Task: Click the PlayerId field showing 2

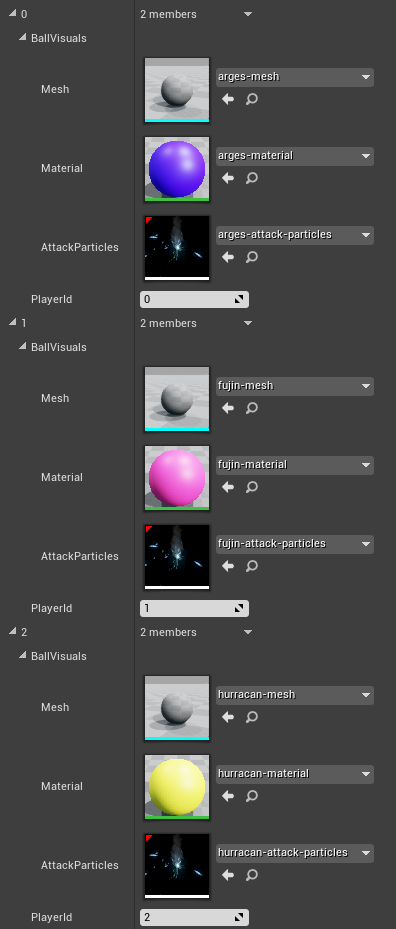Action: [x=194, y=917]
